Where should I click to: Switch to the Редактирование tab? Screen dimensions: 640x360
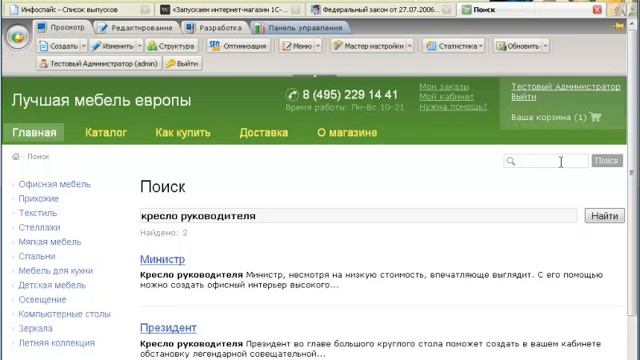137,28
